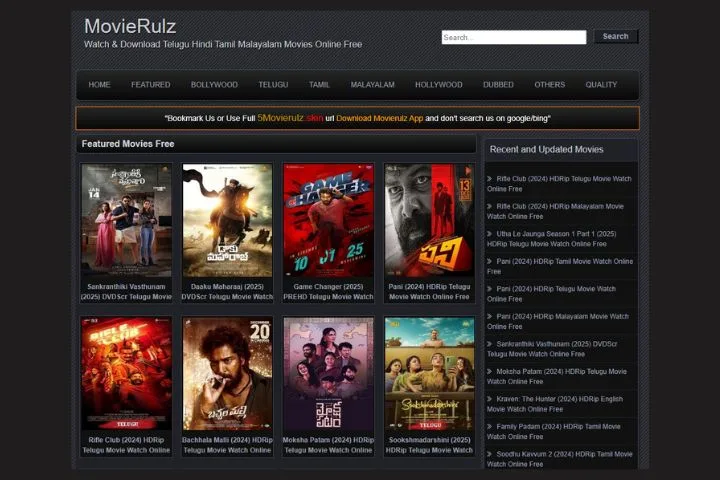Open Pani HDRip Malayalam sidebar link
The width and height of the screenshot is (720, 480).
click(558, 322)
